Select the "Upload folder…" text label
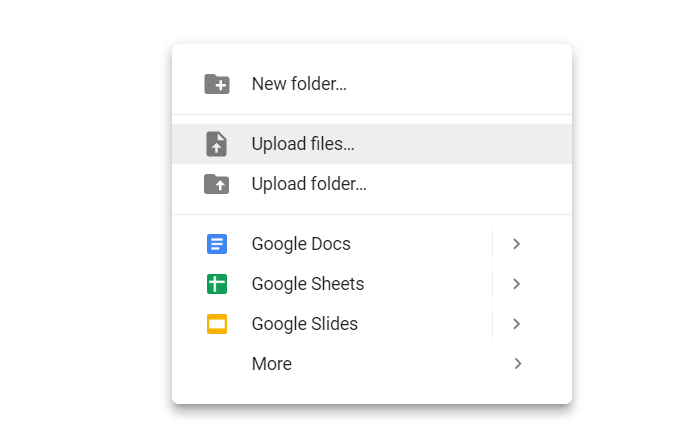This screenshot has height=432, width=677. coord(309,184)
